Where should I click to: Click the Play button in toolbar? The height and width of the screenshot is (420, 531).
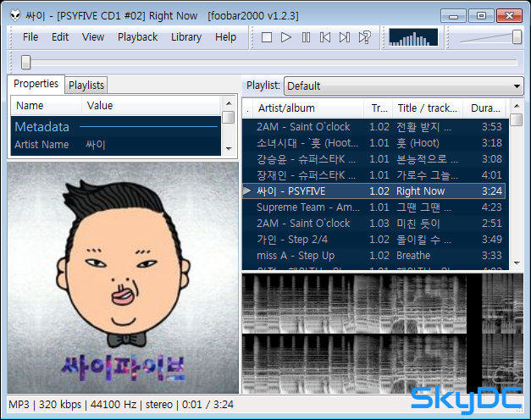(x=286, y=37)
